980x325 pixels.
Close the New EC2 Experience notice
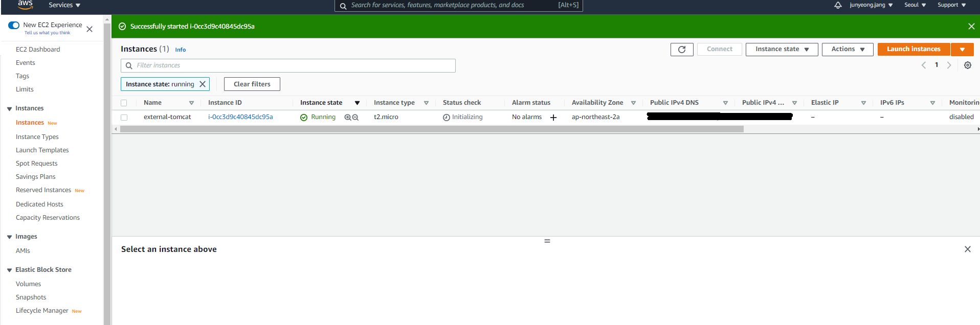(90, 29)
